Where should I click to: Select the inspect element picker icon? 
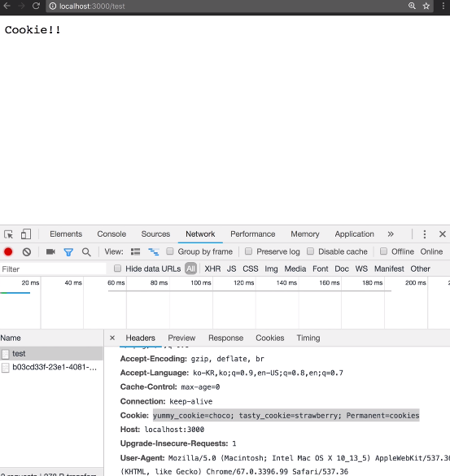8,234
